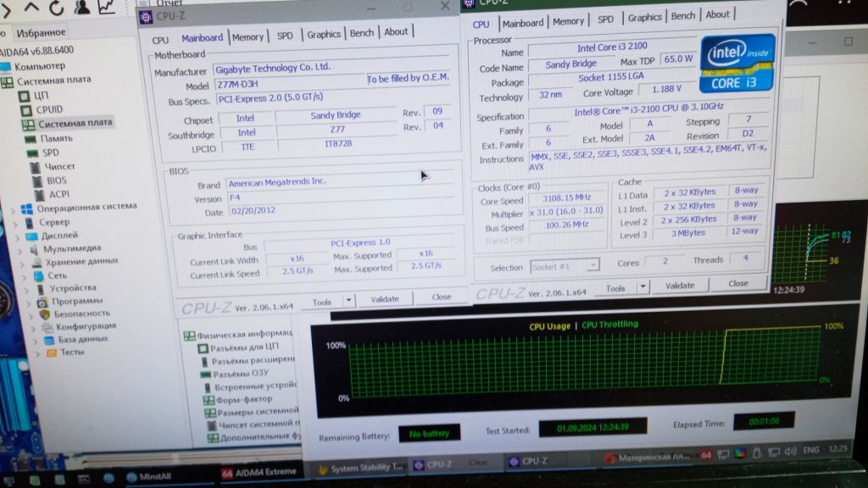Image resolution: width=868 pixels, height=488 pixels.
Task: Click the Intel Core i3 logo
Action: tap(737, 63)
